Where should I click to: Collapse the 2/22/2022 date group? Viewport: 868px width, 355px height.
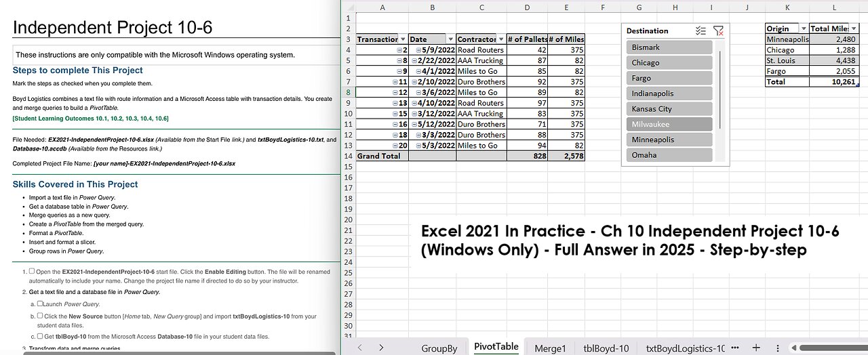tap(414, 60)
